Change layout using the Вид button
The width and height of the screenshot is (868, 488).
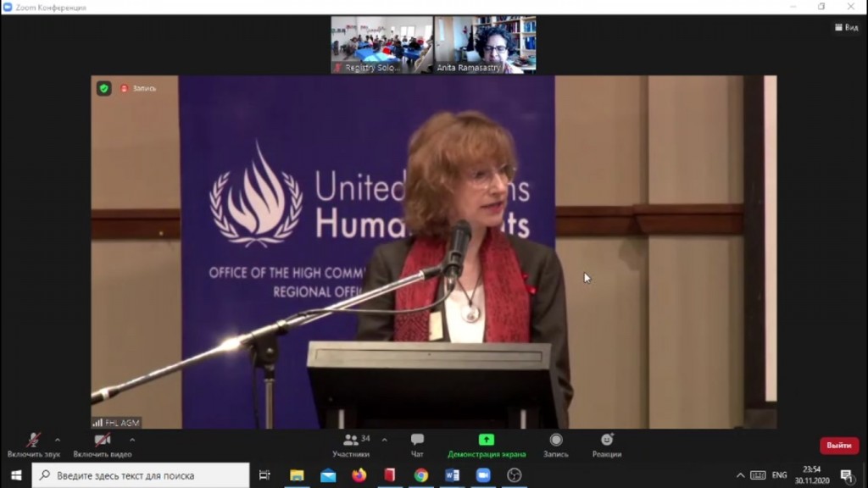(x=847, y=27)
